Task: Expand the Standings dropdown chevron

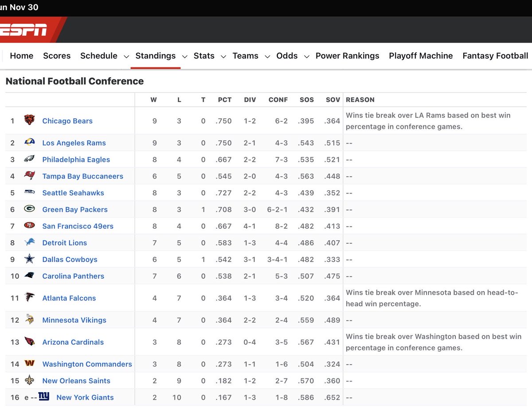Action: point(184,57)
